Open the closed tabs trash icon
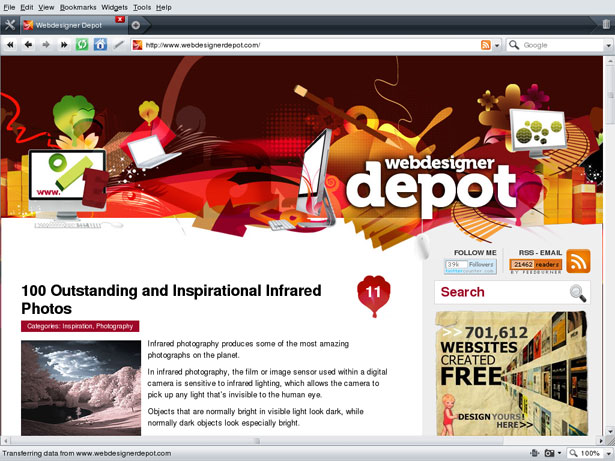Screen dimensions: 615x461 point(606,24)
